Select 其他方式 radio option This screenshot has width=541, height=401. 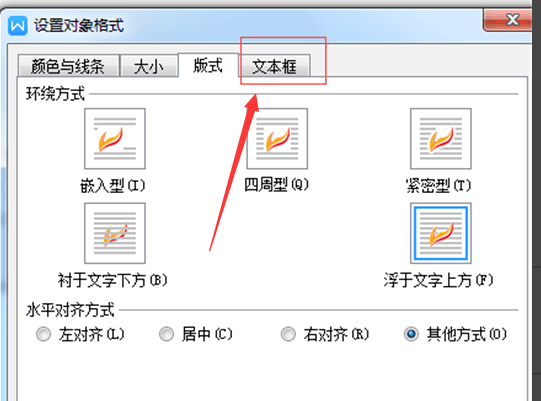click(411, 334)
